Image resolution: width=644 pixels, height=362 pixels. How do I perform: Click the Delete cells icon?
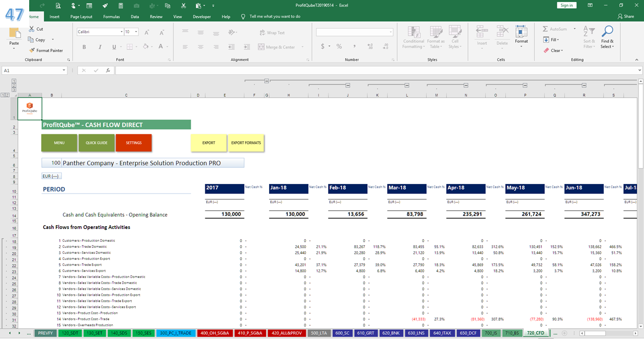tap(502, 32)
